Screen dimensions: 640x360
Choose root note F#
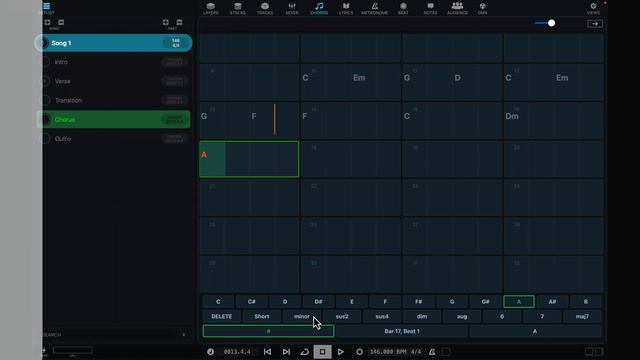[x=418, y=302]
